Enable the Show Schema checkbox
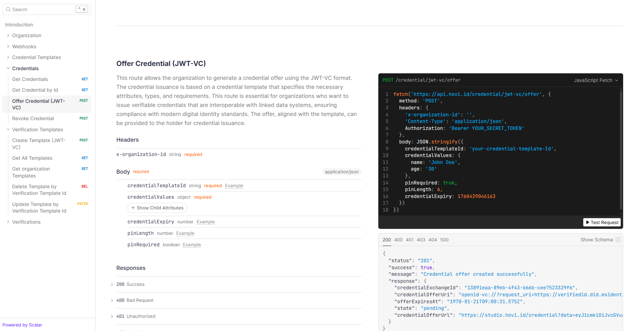Screen dimensions: 644x331 [618, 240]
